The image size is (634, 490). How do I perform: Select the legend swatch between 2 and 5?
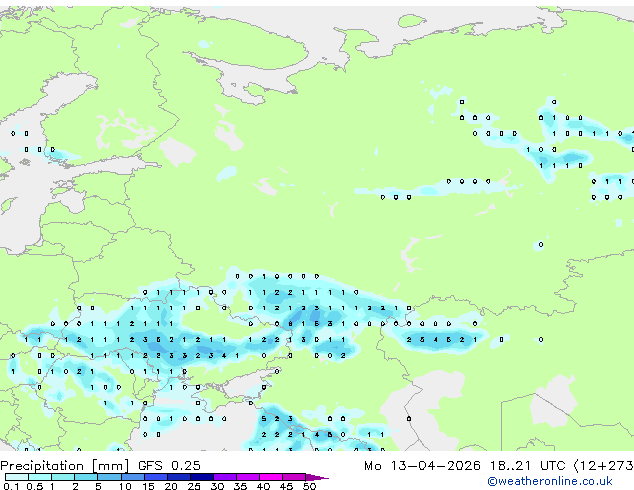coord(86,477)
